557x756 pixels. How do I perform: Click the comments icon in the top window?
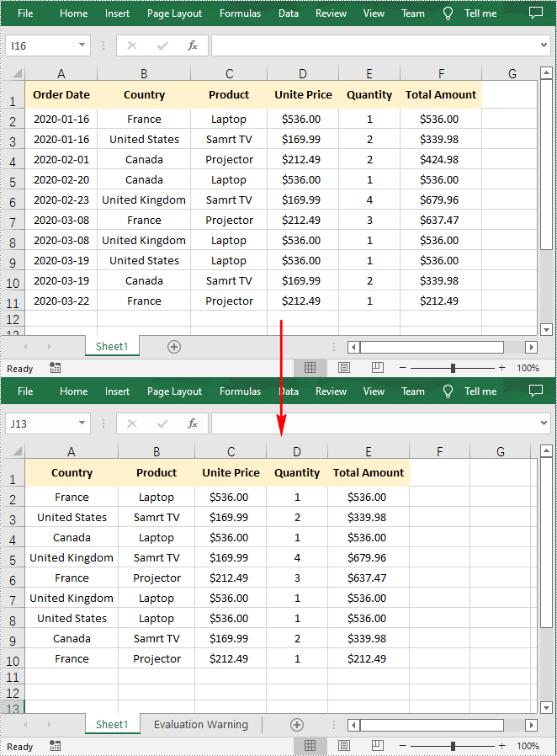coord(536,13)
